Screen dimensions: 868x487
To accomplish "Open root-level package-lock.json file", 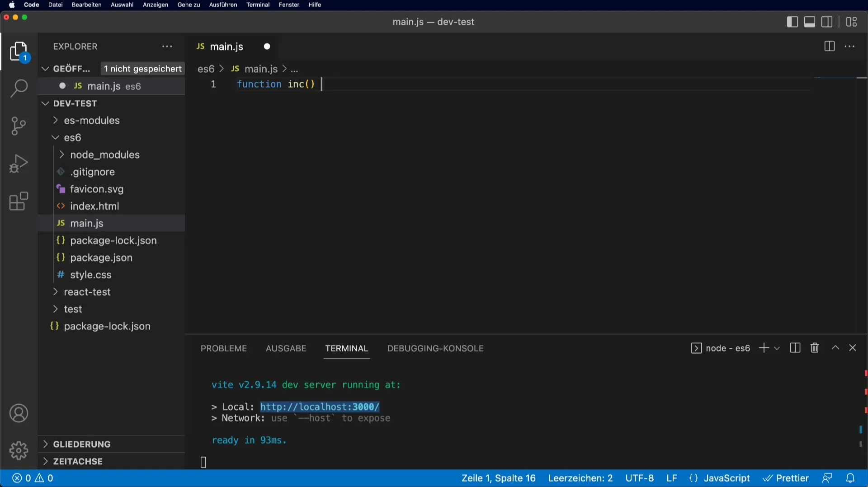I will [x=107, y=327].
